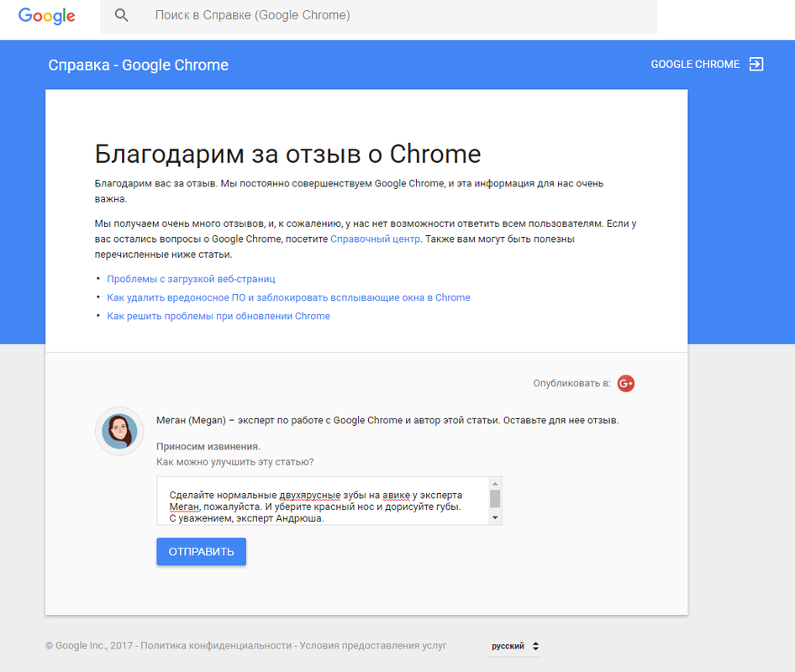
Task: Click the text Как можно улучшить эту статью?
Action: coord(234,462)
